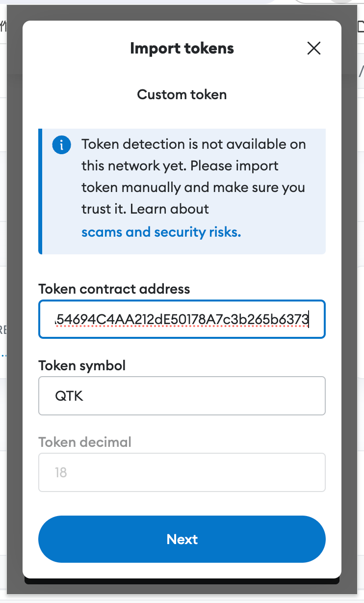Image resolution: width=364 pixels, height=603 pixels.
Task: Open the scams and security risks link
Action: [161, 232]
